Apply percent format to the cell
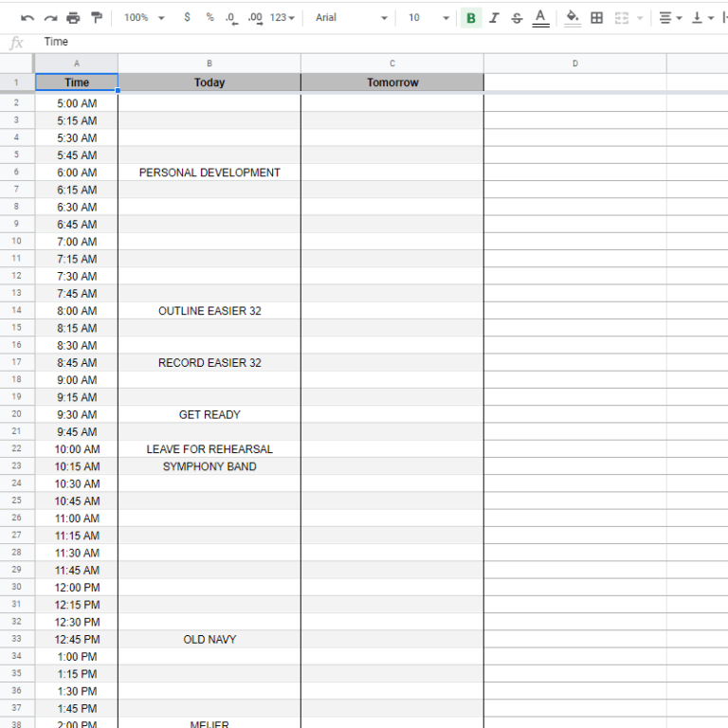Image resolution: width=728 pixels, height=728 pixels. pos(209,18)
